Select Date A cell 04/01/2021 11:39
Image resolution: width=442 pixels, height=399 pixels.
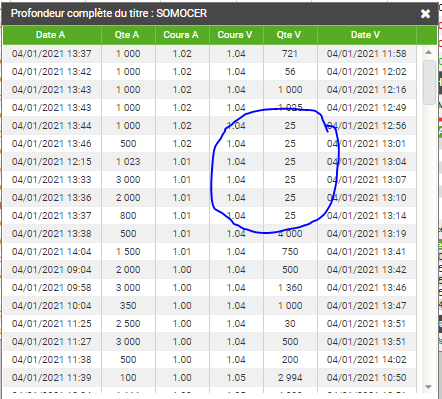click(52, 378)
